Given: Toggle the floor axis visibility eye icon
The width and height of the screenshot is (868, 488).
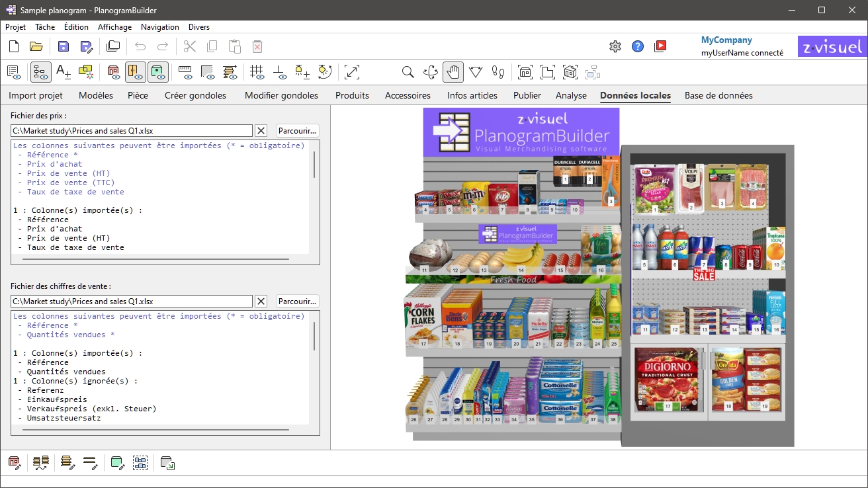Looking at the screenshot, I should pyautogui.click(x=280, y=71).
